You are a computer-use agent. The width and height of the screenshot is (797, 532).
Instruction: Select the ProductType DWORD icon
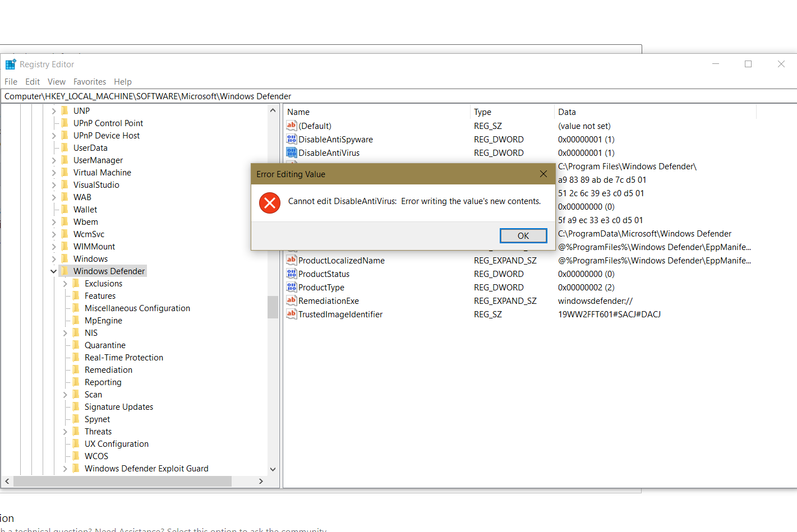pyautogui.click(x=292, y=287)
